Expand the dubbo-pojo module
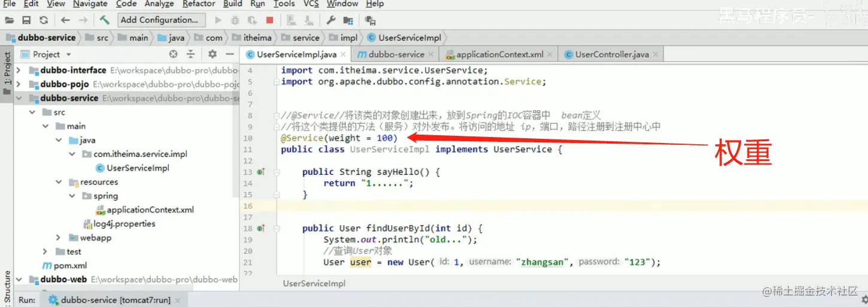Screen dimensions: 868x307 click(19, 84)
